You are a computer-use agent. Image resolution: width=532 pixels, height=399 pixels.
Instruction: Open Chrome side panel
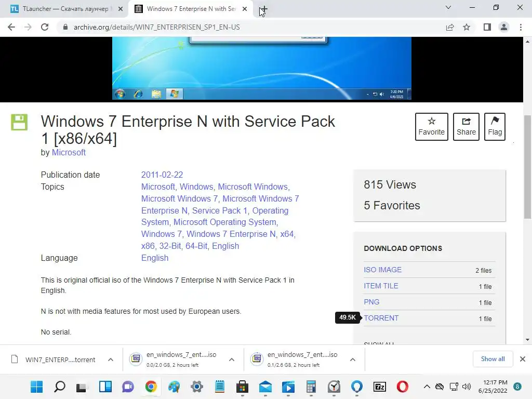pyautogui.click(x=487, y=27)
